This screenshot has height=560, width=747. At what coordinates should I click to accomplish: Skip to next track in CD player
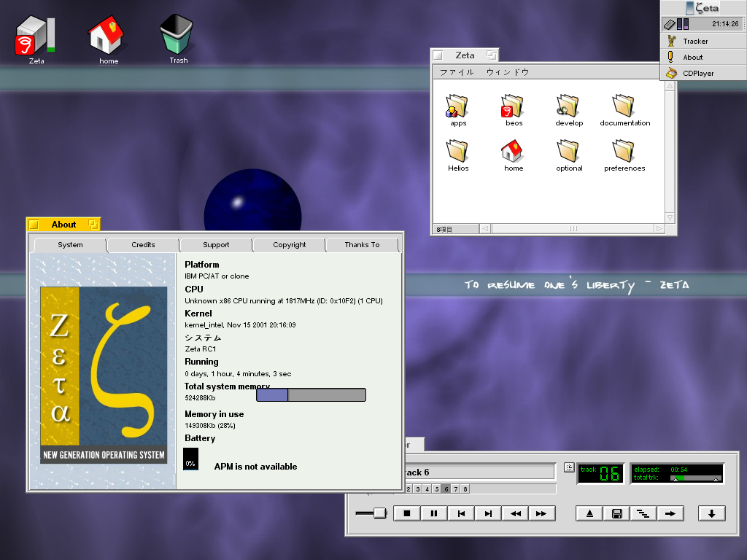[488, 513]
